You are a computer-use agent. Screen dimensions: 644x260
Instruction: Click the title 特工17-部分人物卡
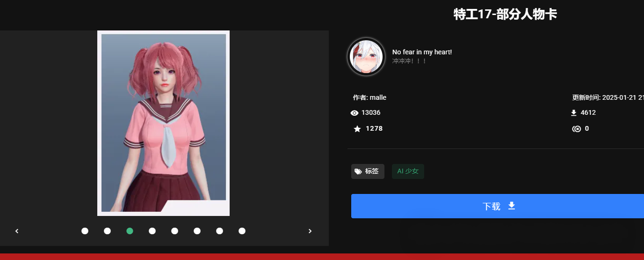coord(505,15)
